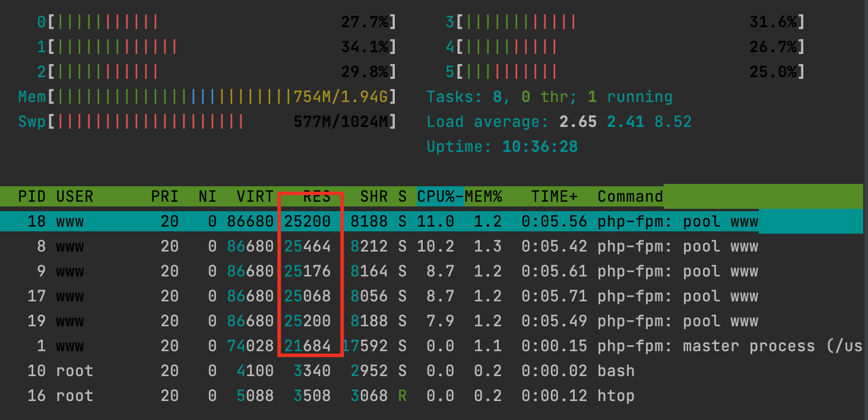Click TIME+ value 0:05.71
Image resolution: width=868 pixels, height=420 pixels.
(x=555, y=296)
